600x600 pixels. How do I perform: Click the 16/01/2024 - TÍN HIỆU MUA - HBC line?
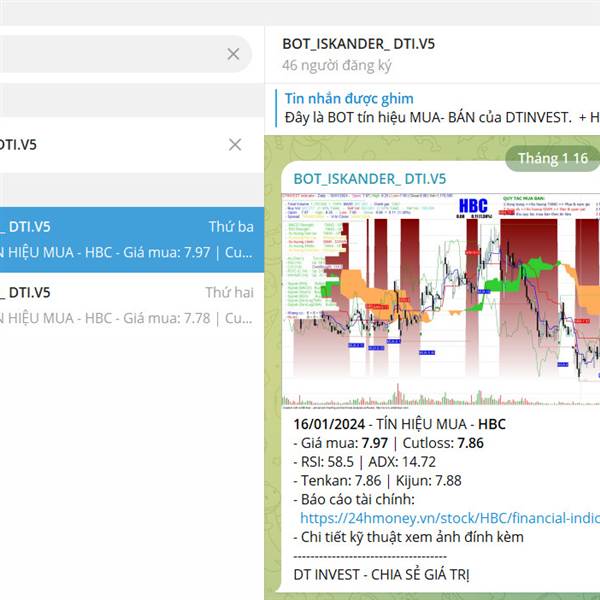coord(399,424)
